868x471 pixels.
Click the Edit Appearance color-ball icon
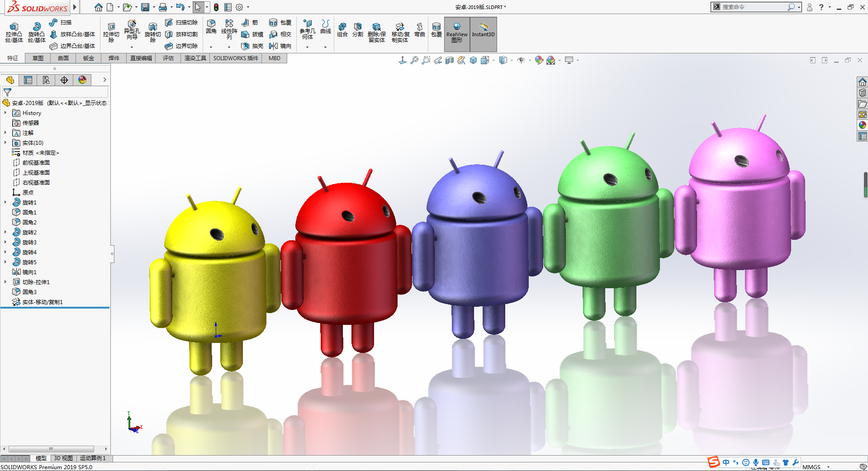click(x=539, y=60)
